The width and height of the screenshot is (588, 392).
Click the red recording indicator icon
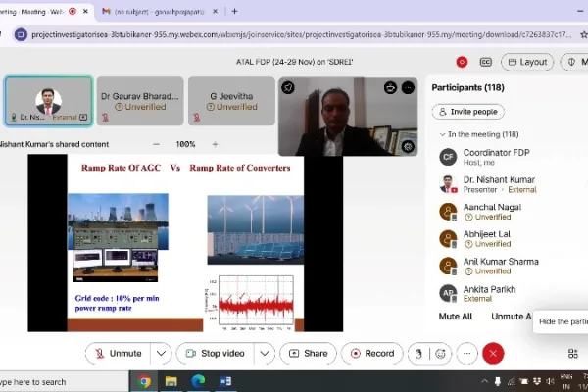coord(462,62)
